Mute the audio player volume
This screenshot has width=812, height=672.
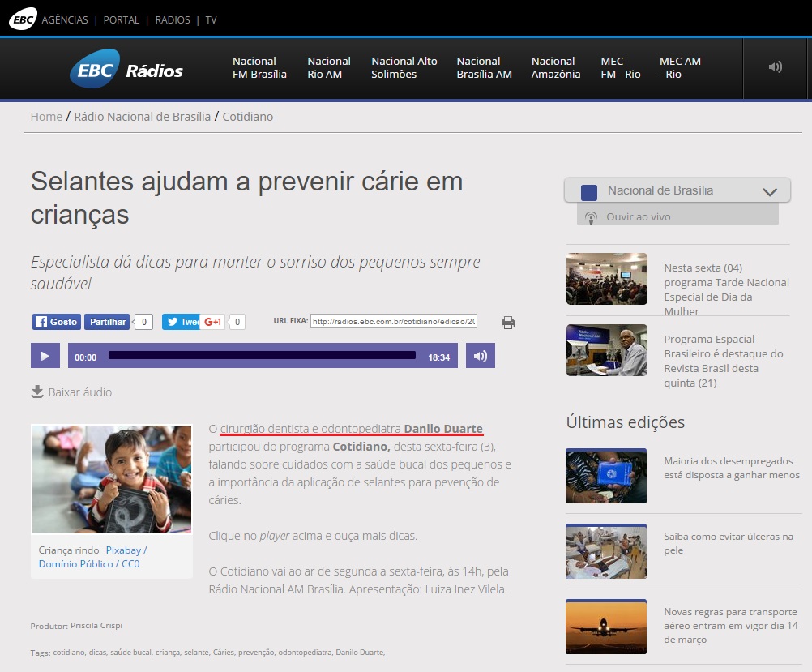480,356
